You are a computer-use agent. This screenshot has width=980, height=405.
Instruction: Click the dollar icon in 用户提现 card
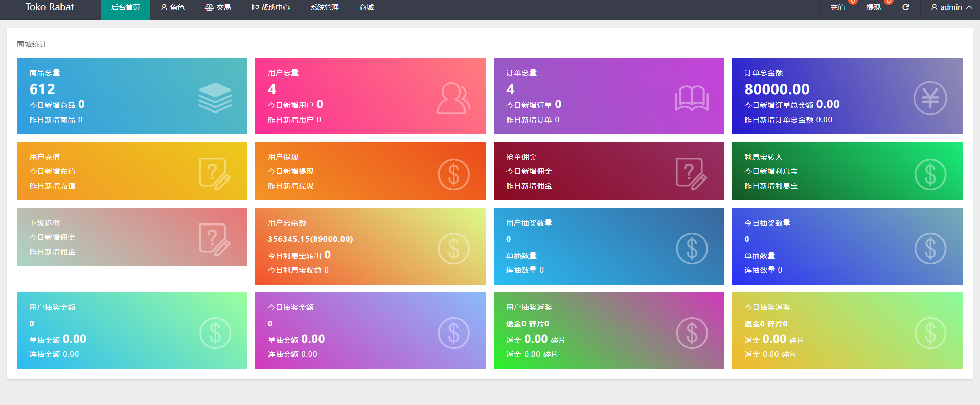click(453, 174)
